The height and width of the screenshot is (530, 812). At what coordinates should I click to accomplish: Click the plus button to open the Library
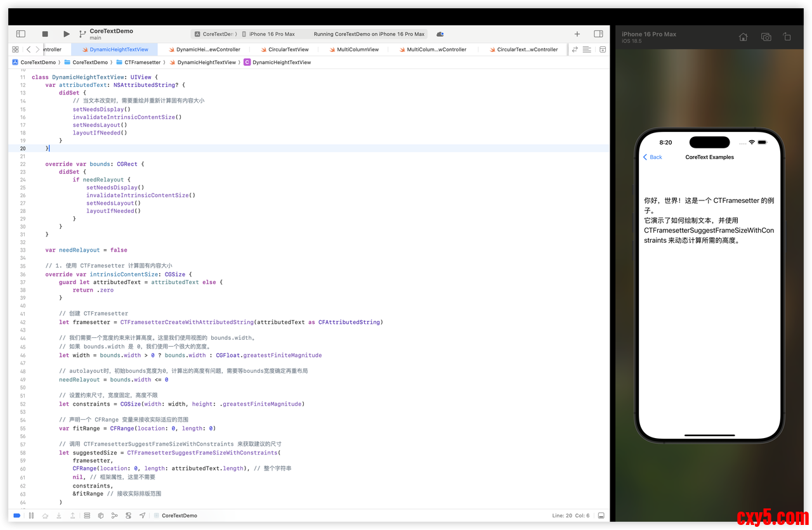click(x=577, y=34)
